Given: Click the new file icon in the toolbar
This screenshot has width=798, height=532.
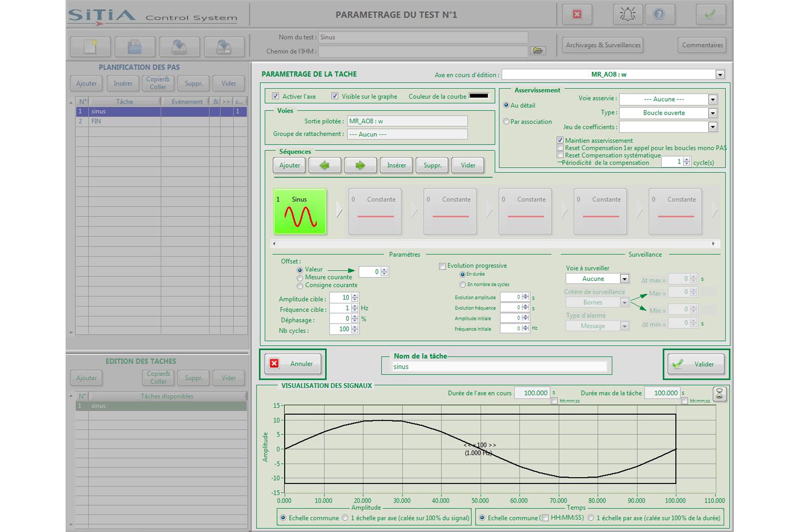Looking at the screenshot, I should click(90, 47).
